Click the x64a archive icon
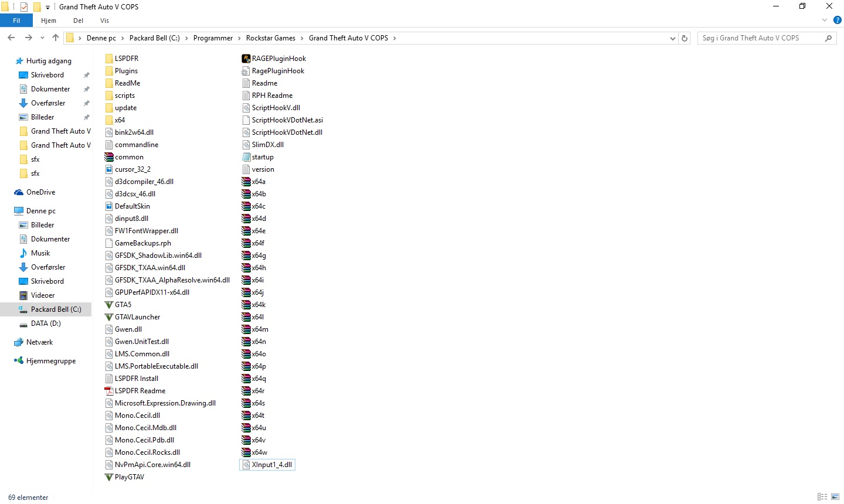 point(246,182)
